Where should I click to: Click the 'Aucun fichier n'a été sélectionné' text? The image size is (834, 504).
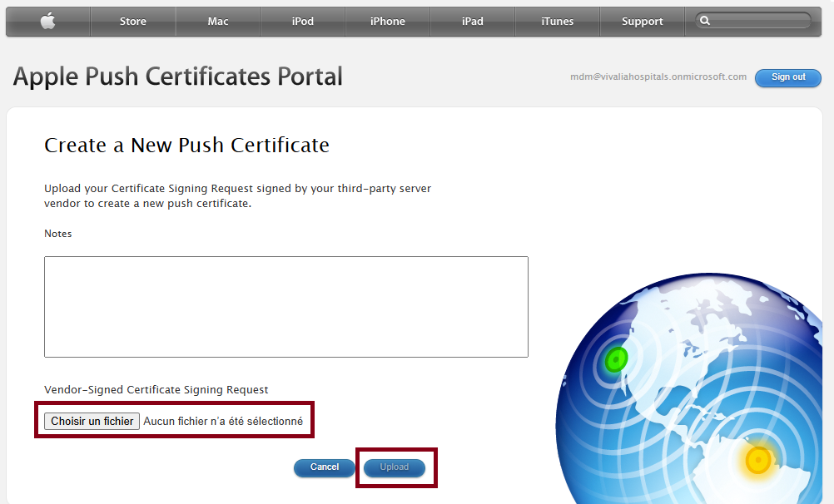click(223, 421)
